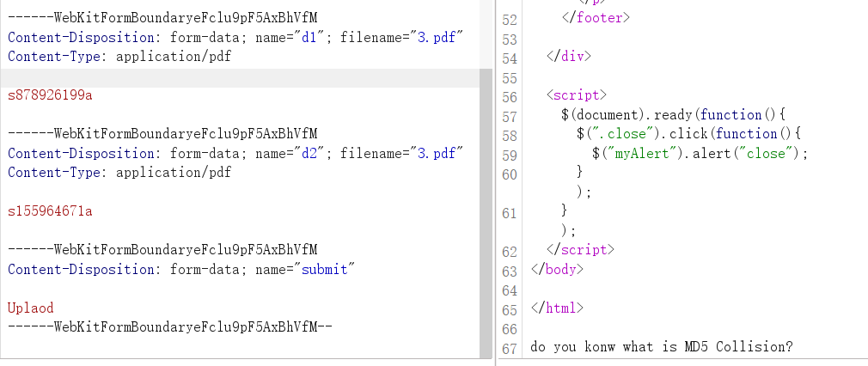Viewport: 868px width, 366px height.
Task: Click line number 60 in response gutter
Action: (510, 175)
